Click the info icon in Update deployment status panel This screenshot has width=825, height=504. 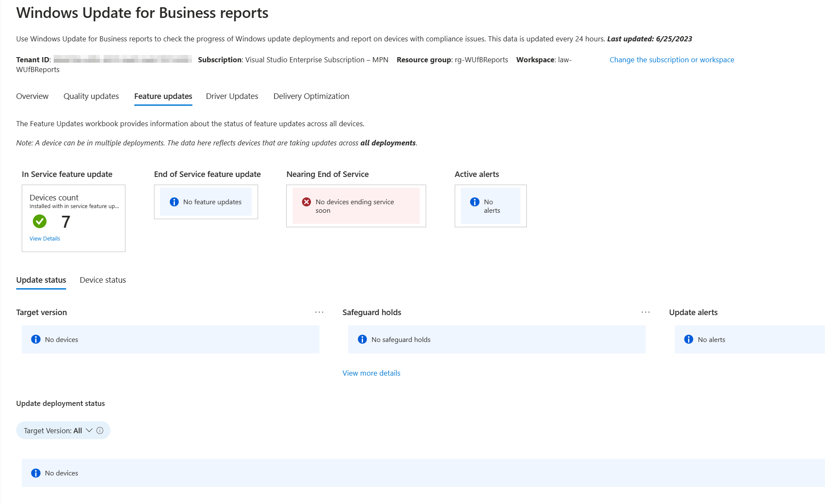(x=35, y=473)
